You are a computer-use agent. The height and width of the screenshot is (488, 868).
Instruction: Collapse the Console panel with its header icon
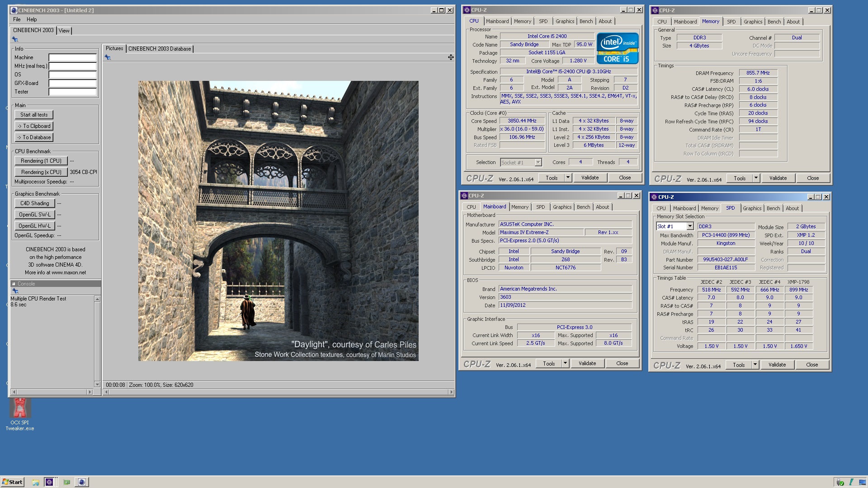[14, 284]
